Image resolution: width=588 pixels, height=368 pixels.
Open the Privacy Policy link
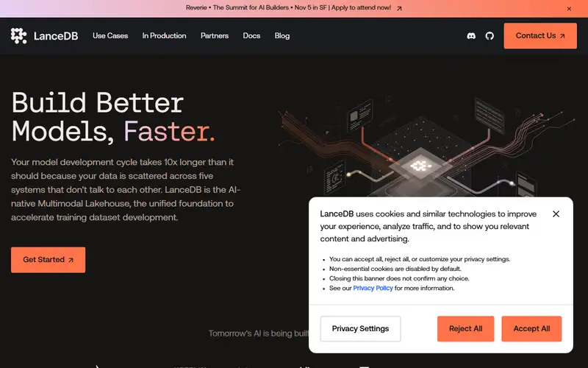[373, 288]
